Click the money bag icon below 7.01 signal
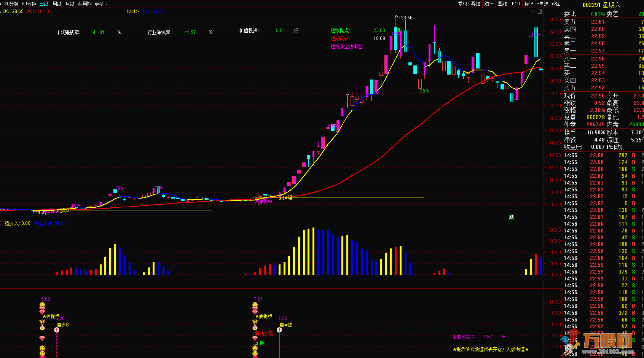 (x=255, y=327)
